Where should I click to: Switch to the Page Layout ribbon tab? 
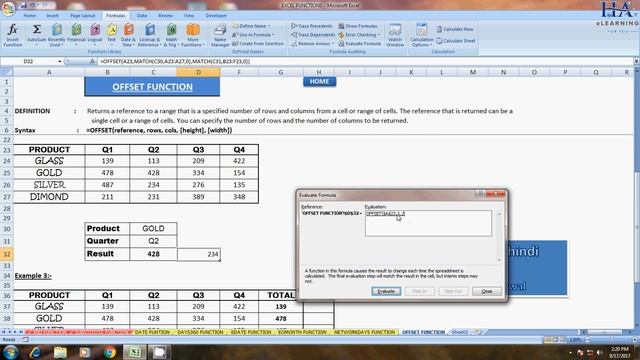point(82,16)
